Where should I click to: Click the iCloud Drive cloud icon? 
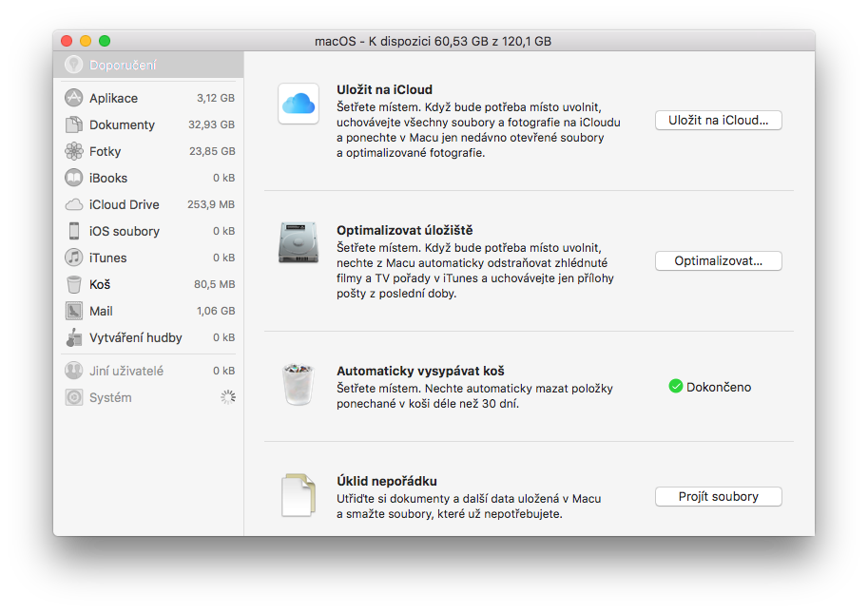tap(73, 204)
